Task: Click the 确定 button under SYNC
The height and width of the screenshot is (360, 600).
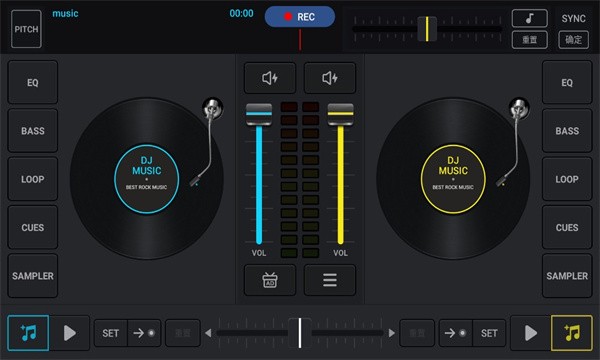Action: tap(573, 39)
